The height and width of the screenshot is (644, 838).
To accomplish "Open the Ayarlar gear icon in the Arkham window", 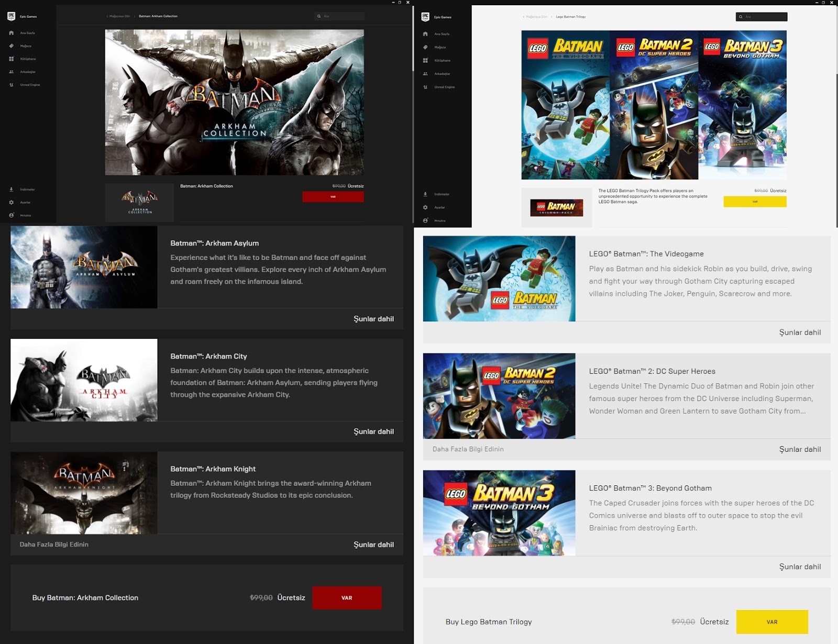I will coord(12,202).
